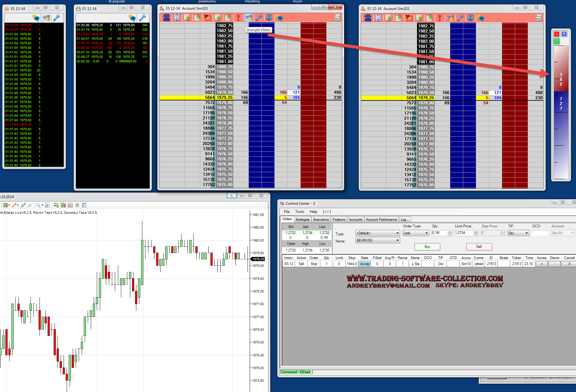Click the paintbrush clear-selection icon in first DOM
The width and height of the screenshot is (576, 392).
point(207,18)
